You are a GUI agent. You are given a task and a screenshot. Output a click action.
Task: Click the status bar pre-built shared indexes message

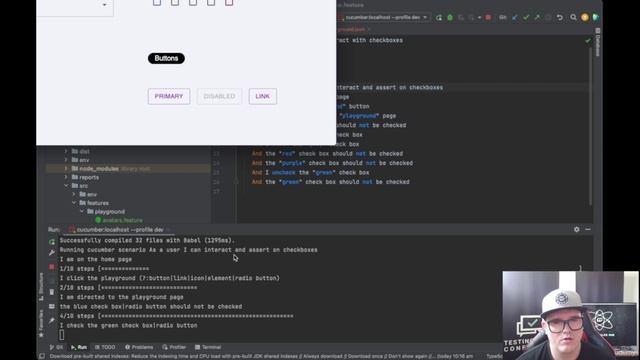[x=261, y=356]
